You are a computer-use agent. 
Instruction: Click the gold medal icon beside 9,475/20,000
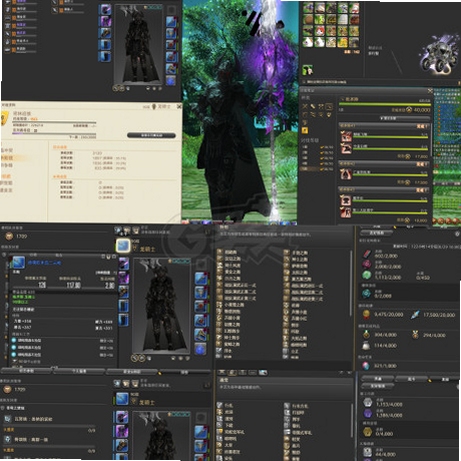[366, 314]
